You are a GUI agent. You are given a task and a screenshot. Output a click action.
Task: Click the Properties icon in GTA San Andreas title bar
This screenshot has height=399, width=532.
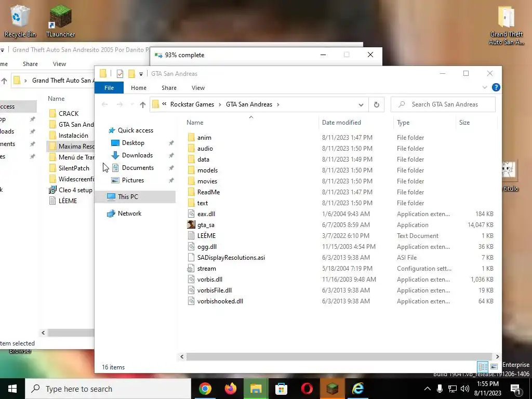(120, 74)
